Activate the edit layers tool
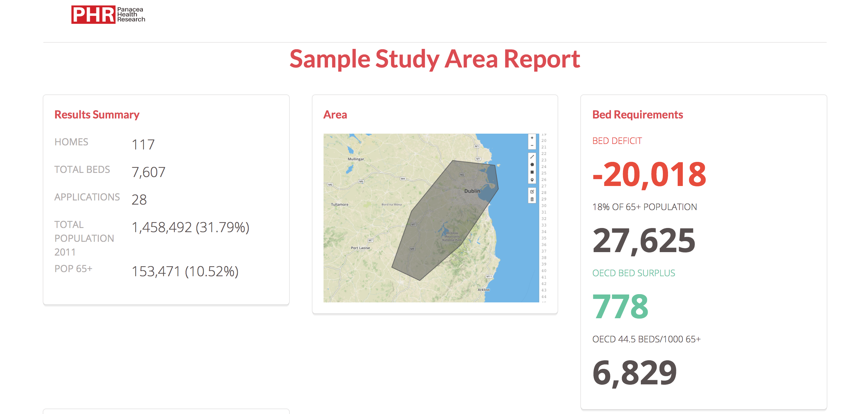This screenshot has width=868, height=414. 532,192
